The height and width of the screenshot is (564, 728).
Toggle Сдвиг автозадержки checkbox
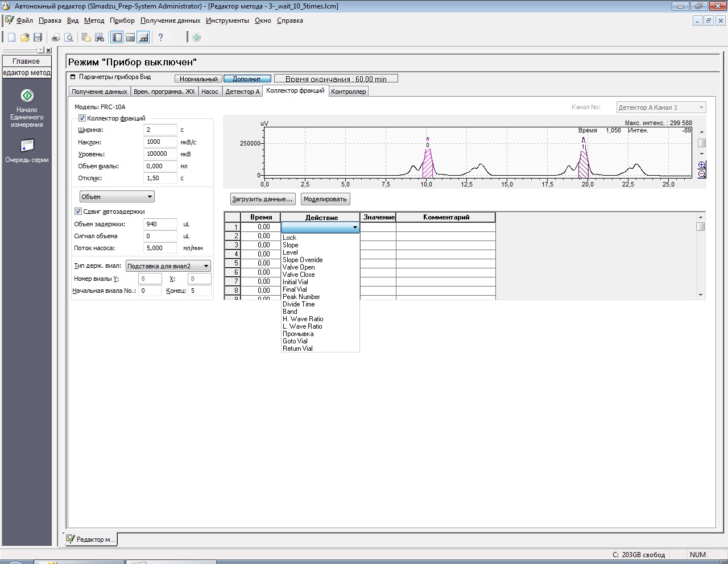[x=78, y=212]
